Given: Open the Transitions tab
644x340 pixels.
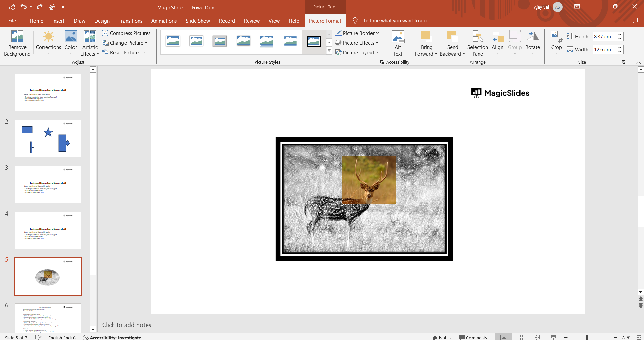Looking at the screenshot, I should 130,21.
